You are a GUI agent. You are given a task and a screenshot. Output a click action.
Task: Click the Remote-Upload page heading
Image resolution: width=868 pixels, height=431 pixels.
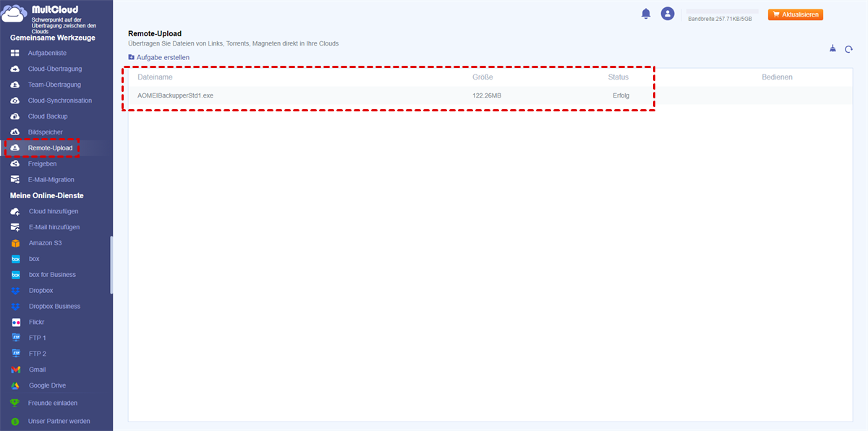click(155, 33)
